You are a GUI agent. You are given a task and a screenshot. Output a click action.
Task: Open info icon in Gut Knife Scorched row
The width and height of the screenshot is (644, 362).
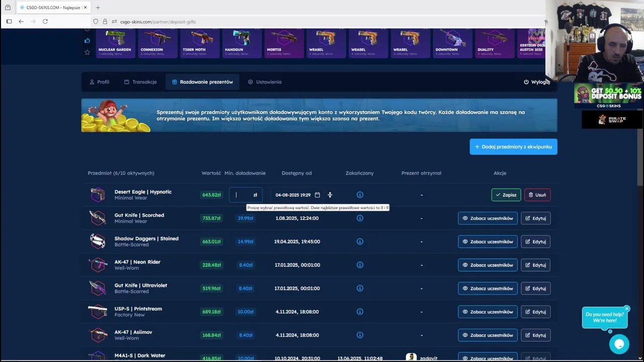(360, 218)
